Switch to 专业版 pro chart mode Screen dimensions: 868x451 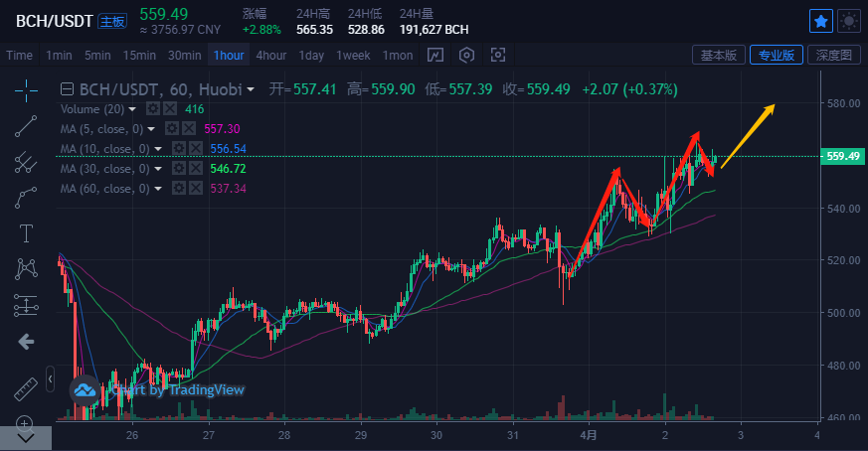pos(777,55)
